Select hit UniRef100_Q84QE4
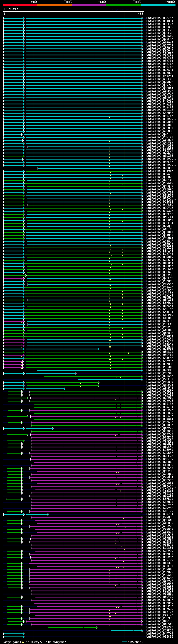The image size is (178, 644). (160, 21)
